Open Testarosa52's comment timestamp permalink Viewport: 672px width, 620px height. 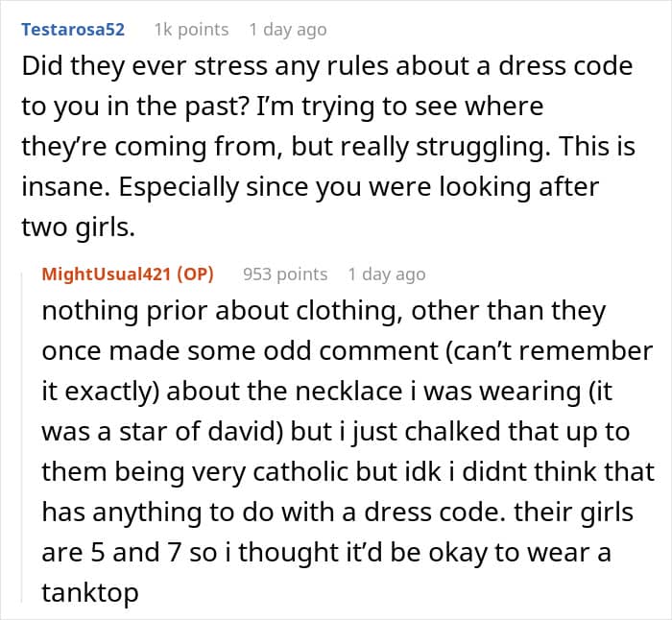pos(288,30)
